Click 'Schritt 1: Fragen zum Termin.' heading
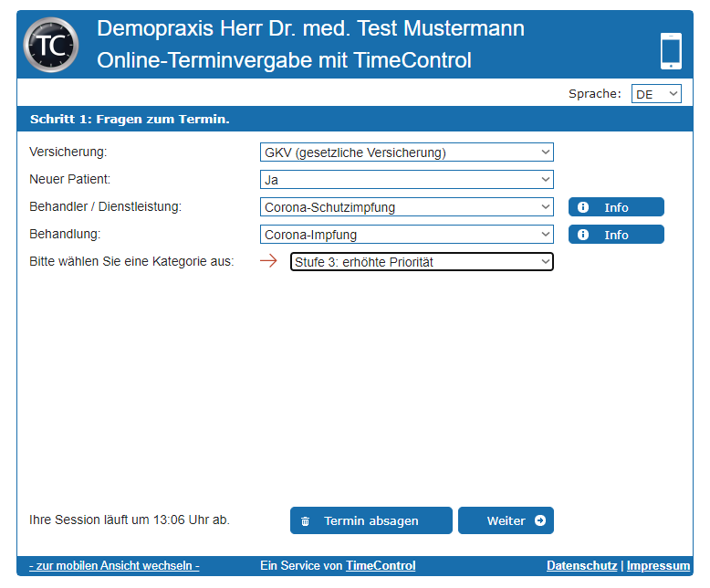Image resolution: width=710 pixels, height=588 pixels. pos(130,119)
